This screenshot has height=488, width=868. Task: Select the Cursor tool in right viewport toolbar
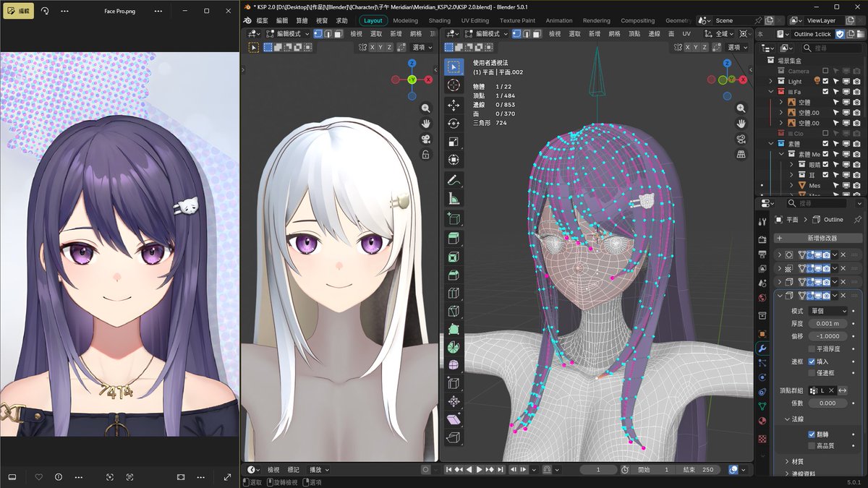click(454, 85)
